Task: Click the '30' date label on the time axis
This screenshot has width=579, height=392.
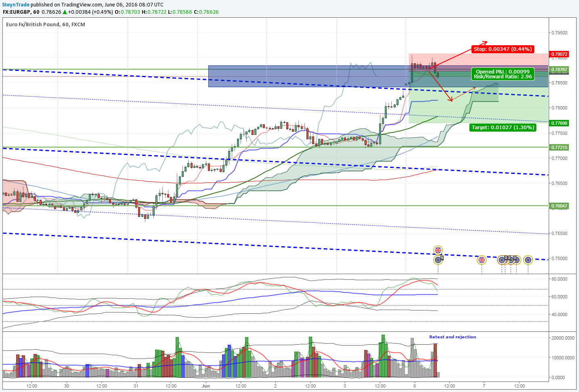Action: [67, 386]
